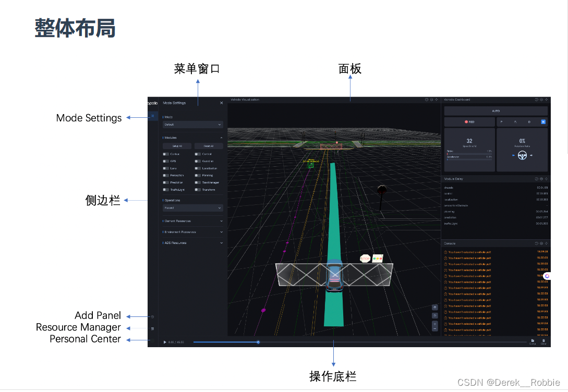The height and width of the screenshot is (392, 568).
Task: Click move icon of Console panel
Action: tap(547, 243)
